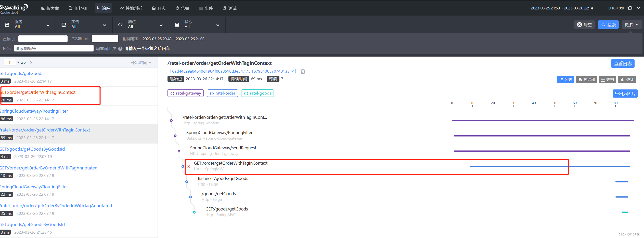644x238 pixels.
Task: Open the 实例 instance dropdown
Action: (x=84, y=25)
